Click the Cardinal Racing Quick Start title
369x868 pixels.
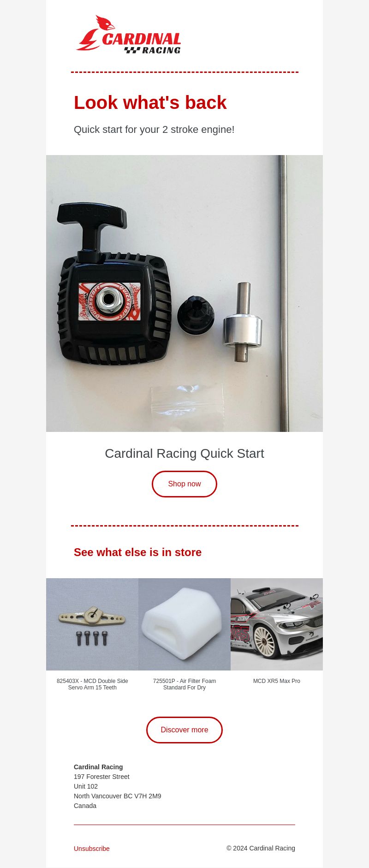184,454
